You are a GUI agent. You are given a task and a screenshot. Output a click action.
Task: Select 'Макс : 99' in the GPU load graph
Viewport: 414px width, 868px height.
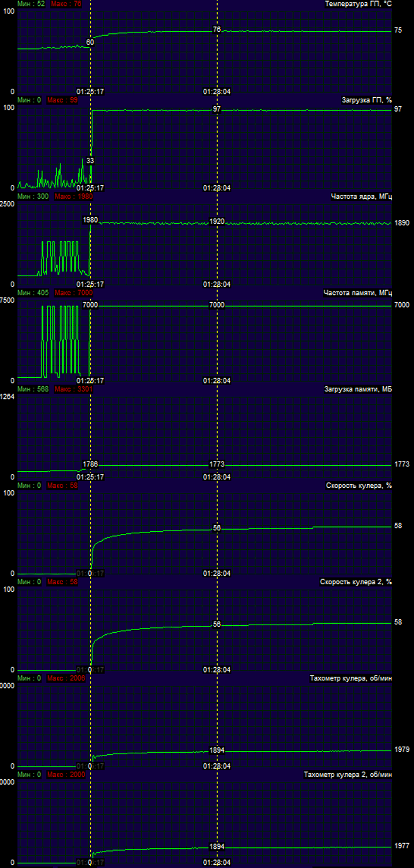coord(62,100)
